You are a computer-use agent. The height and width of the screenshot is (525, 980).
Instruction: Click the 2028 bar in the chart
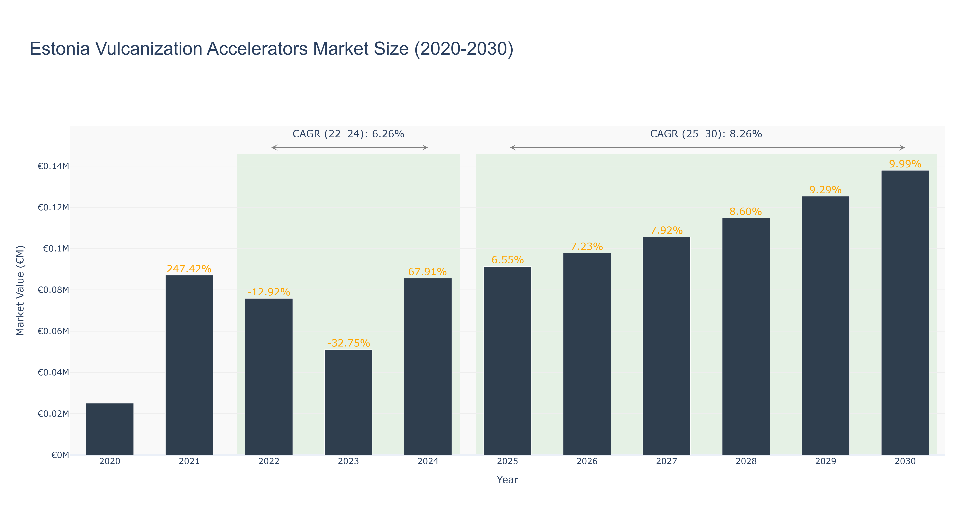[x=746, y=336]
